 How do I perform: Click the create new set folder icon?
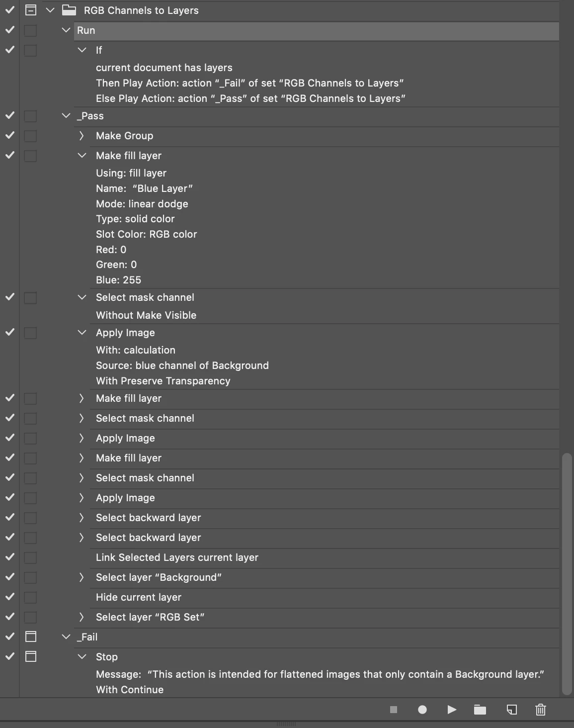pyautogui.click(x=480, y=710)
